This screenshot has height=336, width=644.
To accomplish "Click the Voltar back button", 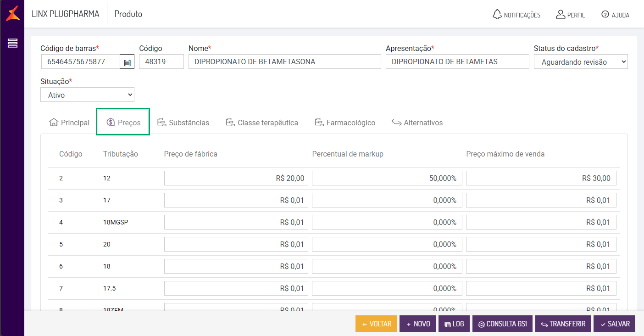I will 376,324.
